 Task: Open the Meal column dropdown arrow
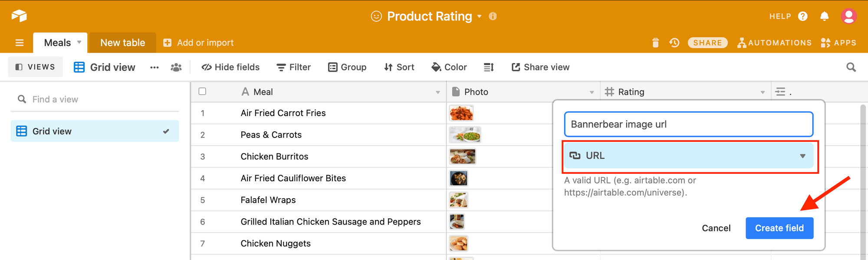[437, 92]
